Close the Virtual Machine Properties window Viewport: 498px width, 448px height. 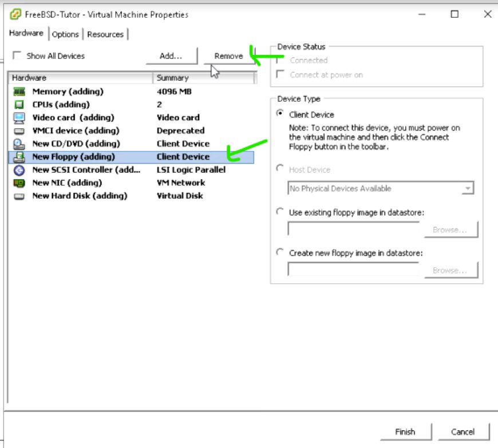488,14
